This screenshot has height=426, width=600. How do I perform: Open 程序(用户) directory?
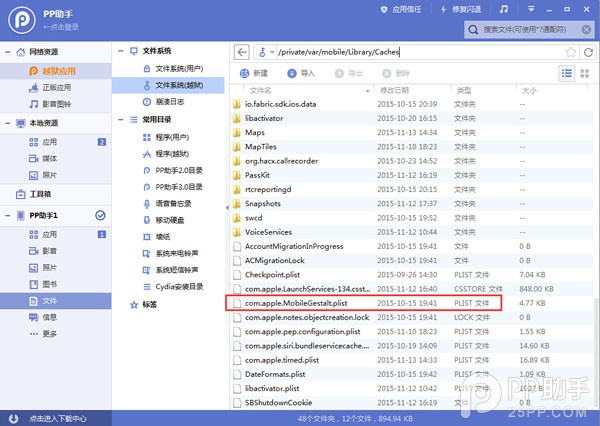[168, 137]
